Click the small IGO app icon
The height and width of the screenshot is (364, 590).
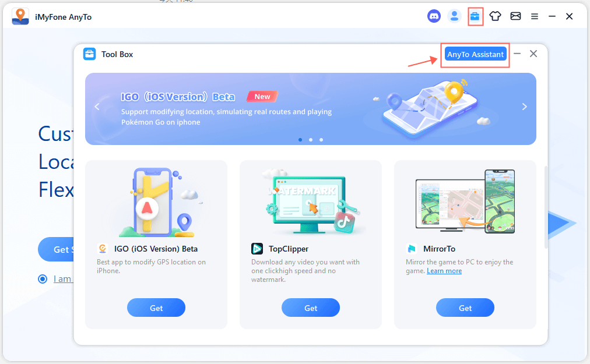(103, 249)
